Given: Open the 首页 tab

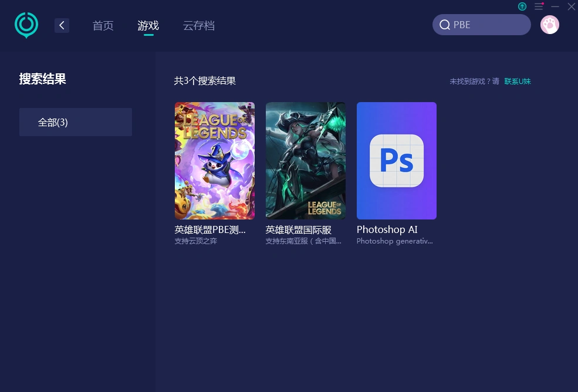Looking at the screenshot, I should (103, 25).
